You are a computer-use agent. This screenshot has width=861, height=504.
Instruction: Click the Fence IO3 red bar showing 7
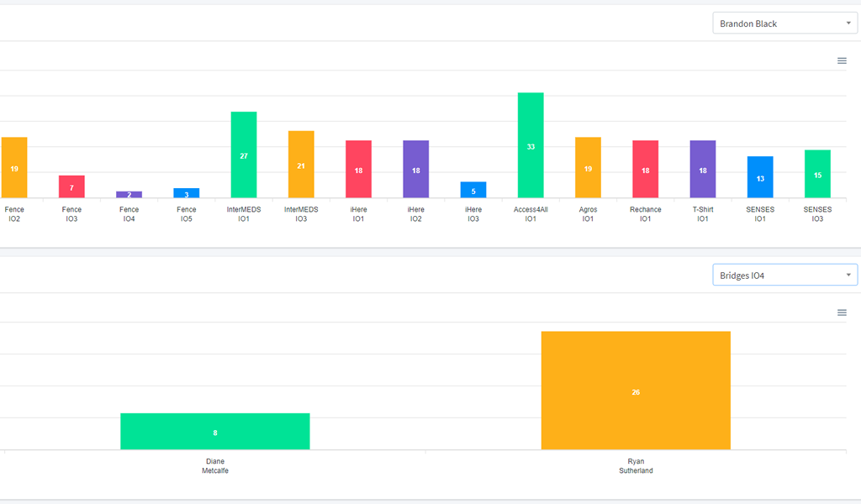(x=71, y=186)
